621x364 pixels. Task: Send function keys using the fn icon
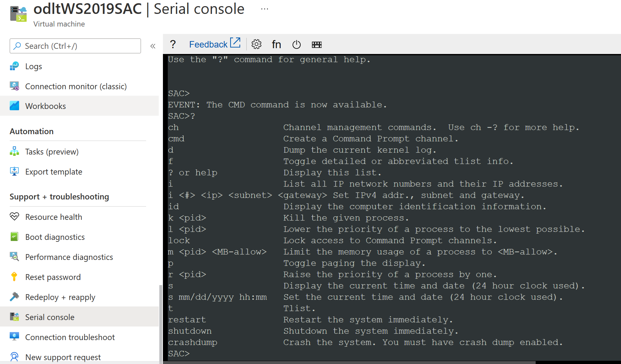[276, 44]
